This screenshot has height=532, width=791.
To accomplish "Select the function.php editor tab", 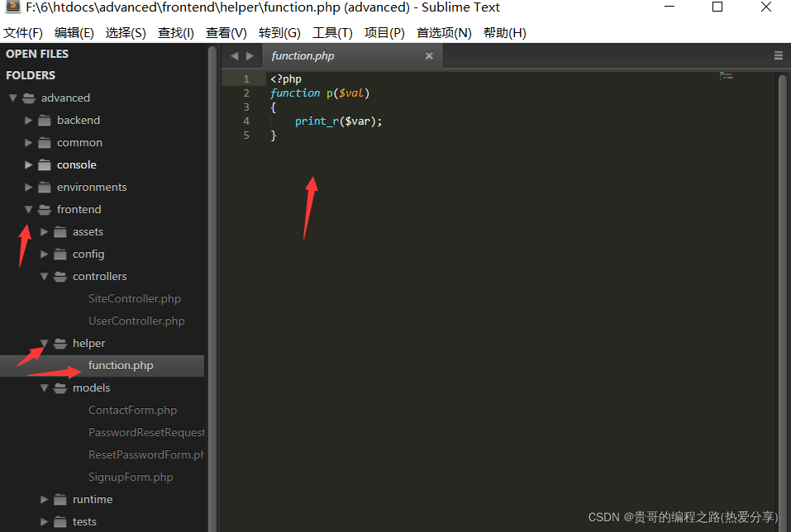I will 351,56.
